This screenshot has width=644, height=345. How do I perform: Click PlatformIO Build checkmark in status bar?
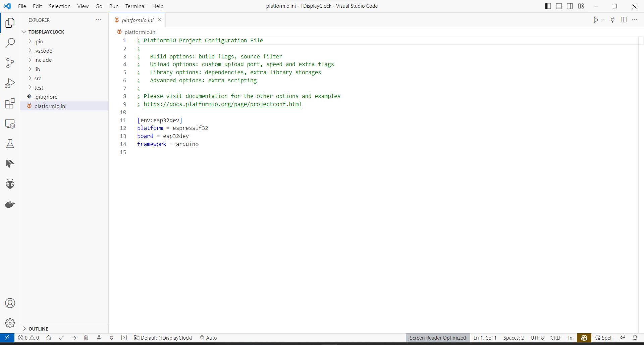61,338
